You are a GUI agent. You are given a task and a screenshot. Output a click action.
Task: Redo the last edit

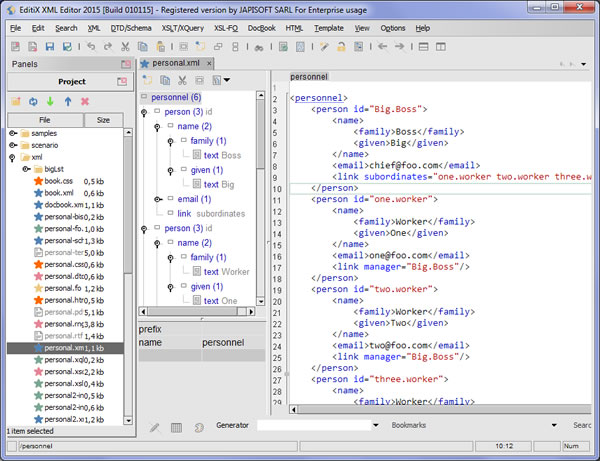point(108,47)
